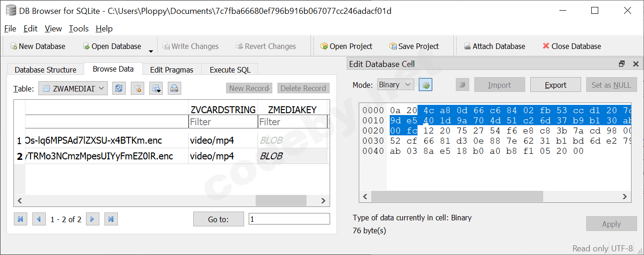644x255 pixels.
Task: Open the Help menu
Action: click(104, 29)
